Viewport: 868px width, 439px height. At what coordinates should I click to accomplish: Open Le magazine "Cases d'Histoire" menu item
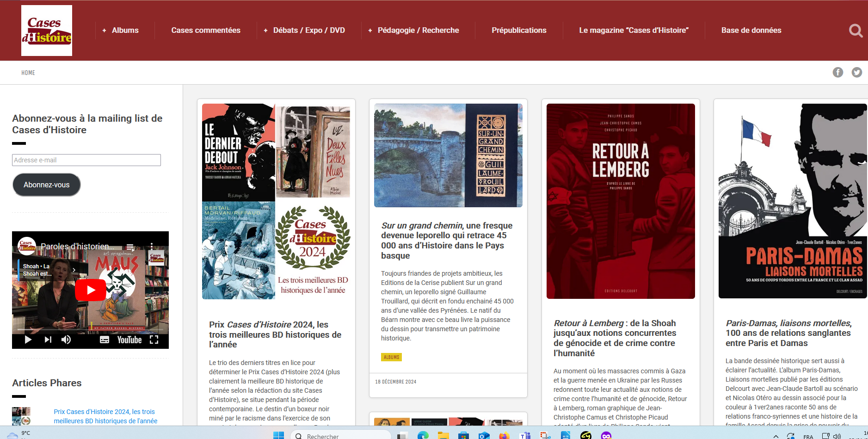634,31
